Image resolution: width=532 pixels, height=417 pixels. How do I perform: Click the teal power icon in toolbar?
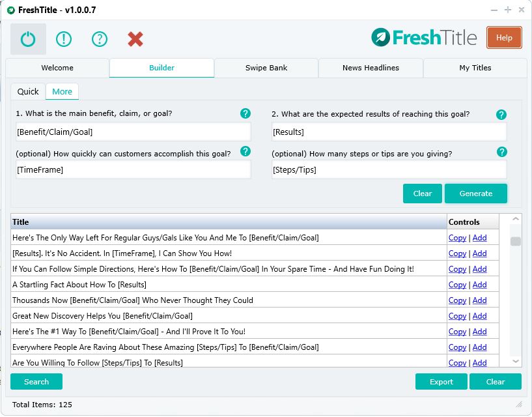28,39
